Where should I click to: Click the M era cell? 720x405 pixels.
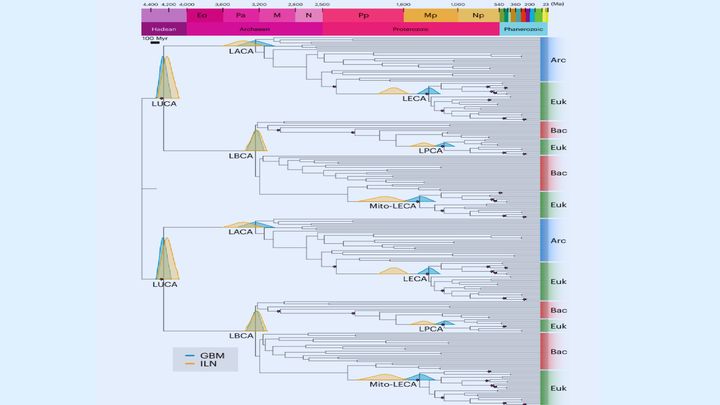tap(277, 16)
